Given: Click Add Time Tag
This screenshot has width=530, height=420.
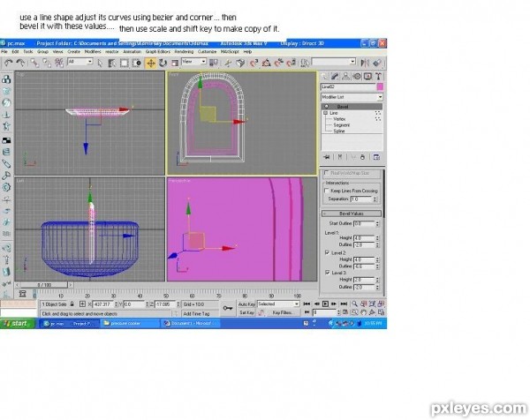Looking at the screenshot, I should tap(196, 313).
